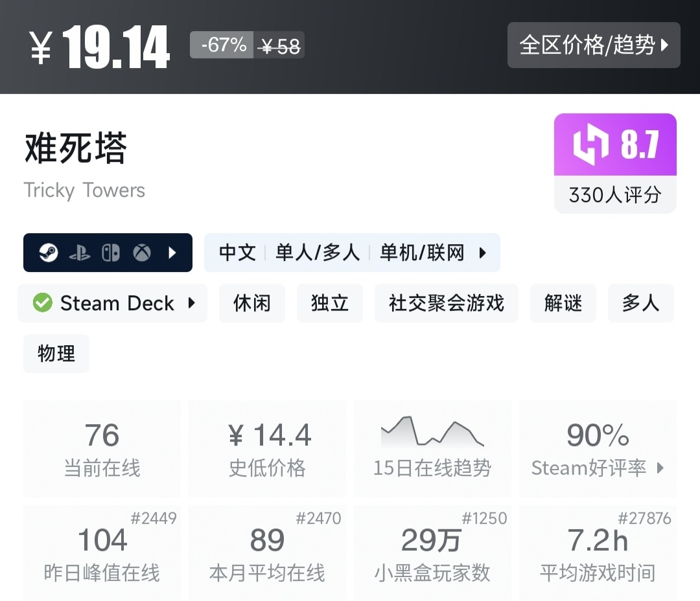Select the 独立 tag
The image size is (700, 601).
330,303
